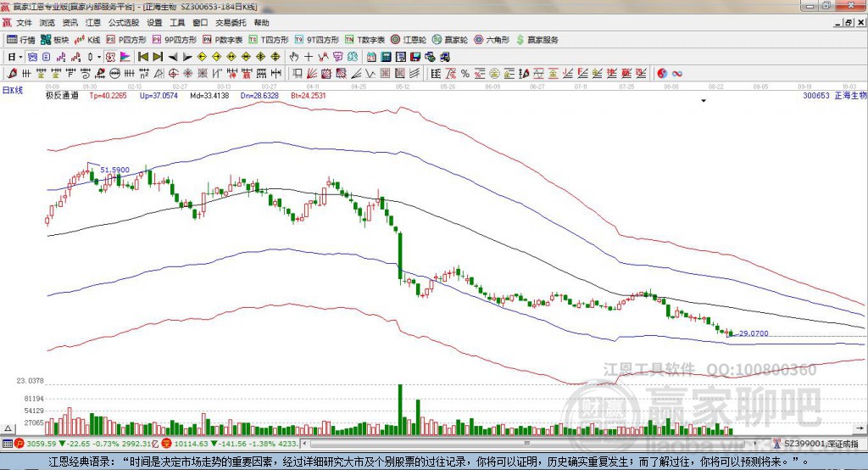Open the T四方形 tool
868x470 pixels.
point(269,40)
